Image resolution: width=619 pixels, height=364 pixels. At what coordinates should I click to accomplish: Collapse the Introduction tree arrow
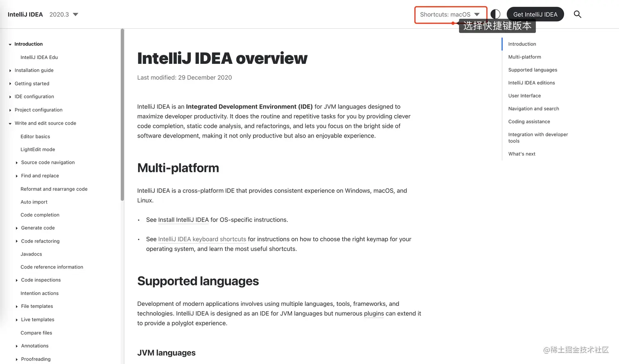10,44
